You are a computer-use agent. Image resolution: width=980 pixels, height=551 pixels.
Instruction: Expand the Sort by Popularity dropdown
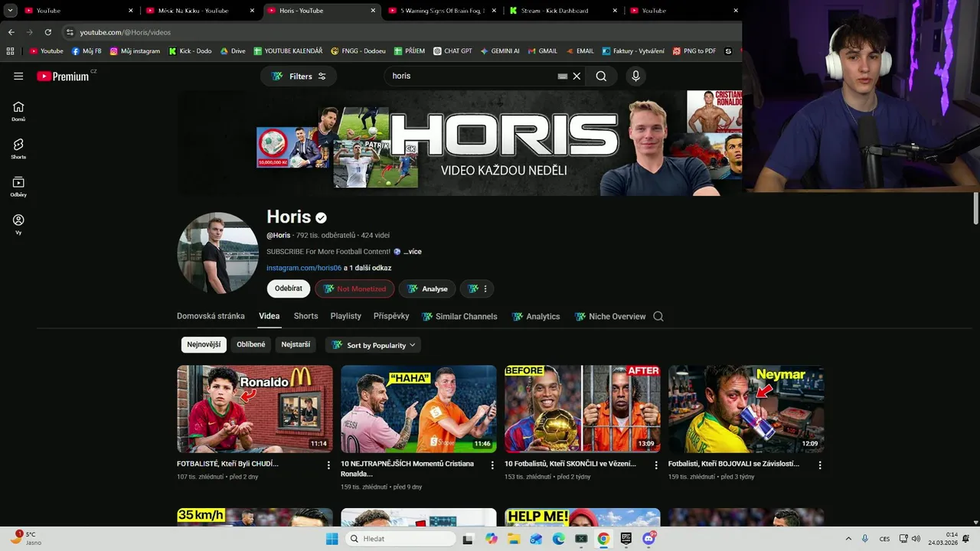pos(373,345)
